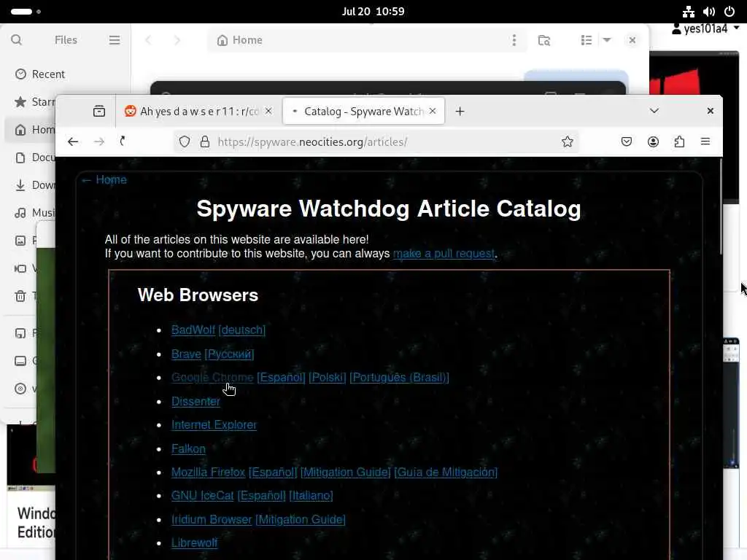747x560 pixels.
Task: Open GNU IceCat [Italiano] version
Action: pyautogui.click(x=311, y=495)
